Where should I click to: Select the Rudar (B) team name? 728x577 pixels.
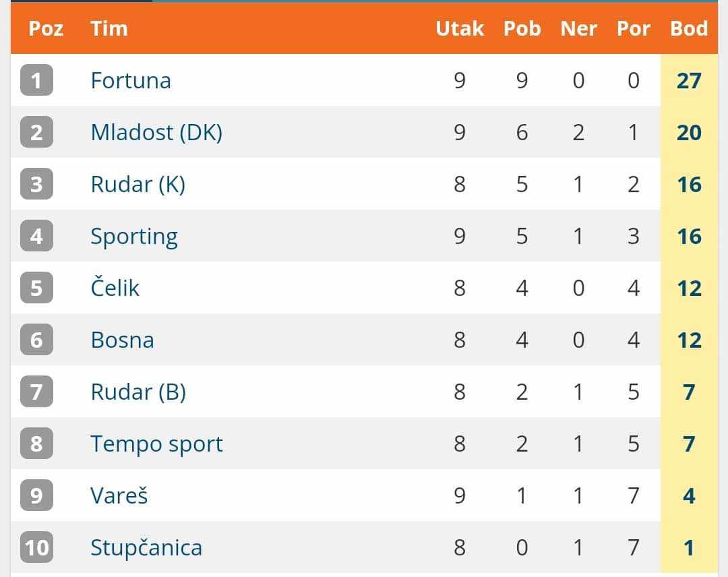tap(138, 392)
